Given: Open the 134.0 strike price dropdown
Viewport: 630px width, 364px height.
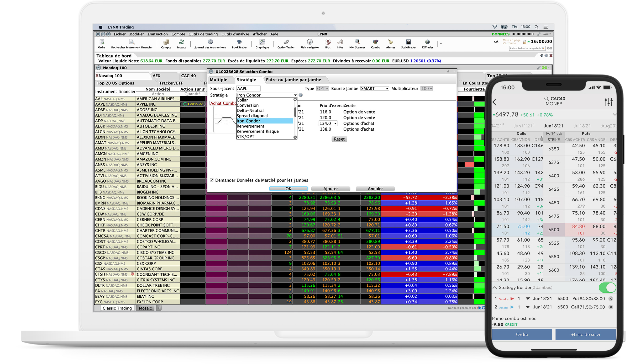Looking at the screenshot, I should click(x=328, y=123).
